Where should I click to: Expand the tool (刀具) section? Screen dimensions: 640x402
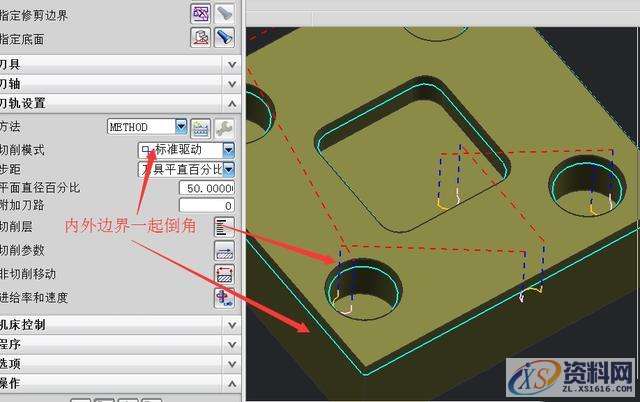[118, 64]
